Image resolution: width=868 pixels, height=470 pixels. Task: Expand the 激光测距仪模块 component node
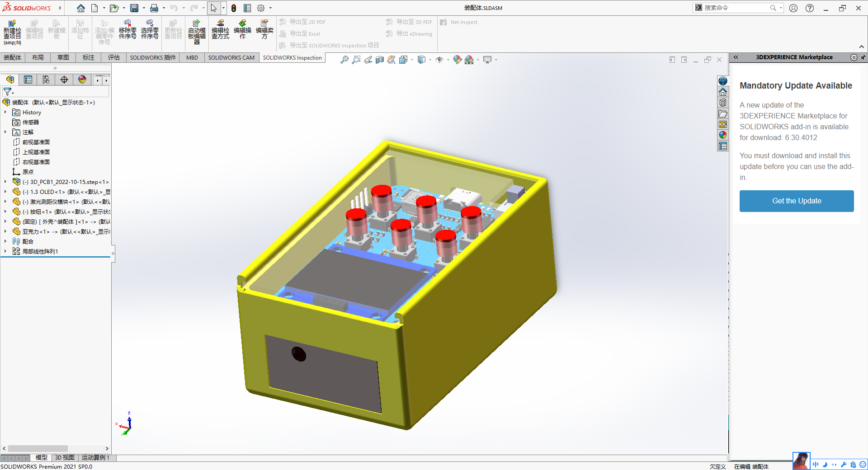5,202
